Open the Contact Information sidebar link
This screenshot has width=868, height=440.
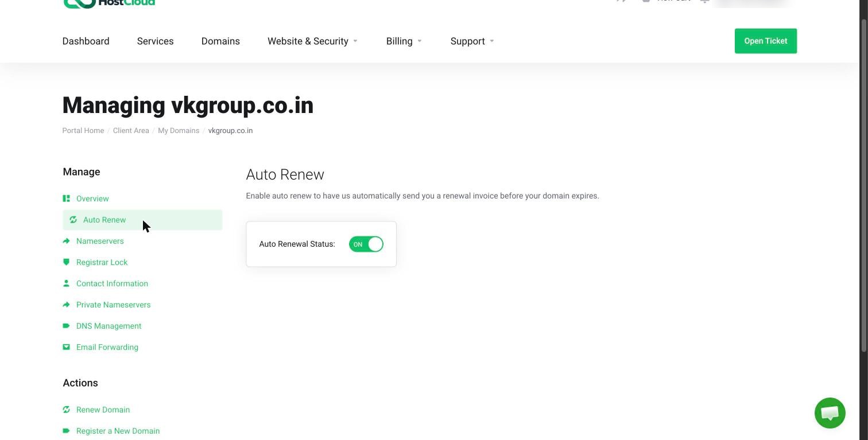pyautogui.click(x=112, y=283)
